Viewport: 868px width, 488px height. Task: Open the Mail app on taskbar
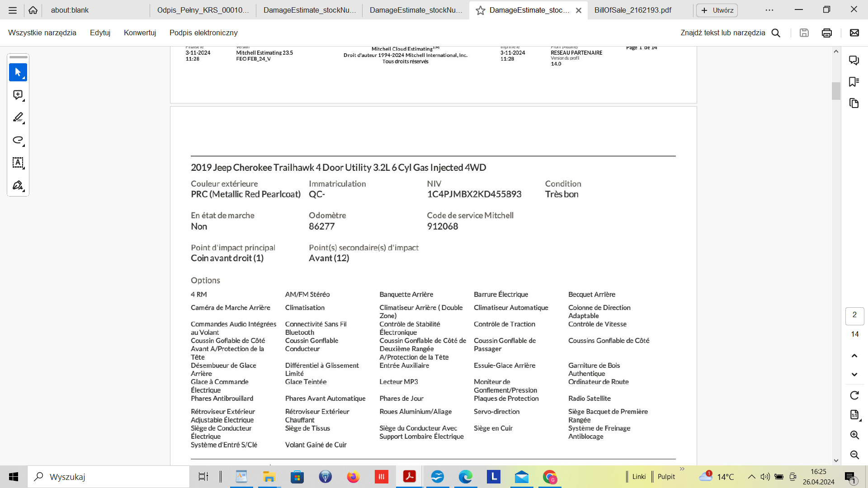(522, 477)
